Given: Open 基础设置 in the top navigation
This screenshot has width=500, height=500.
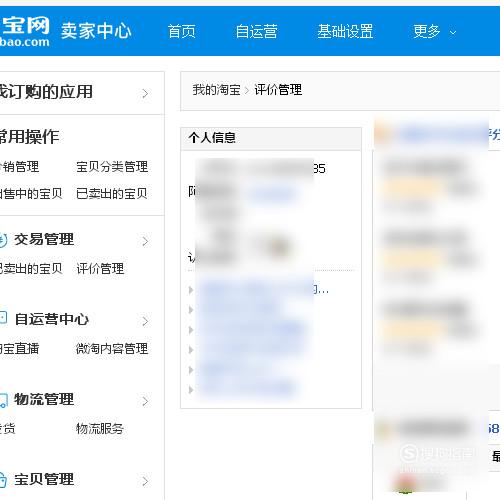Looking at the screenshot, I should point(345,32).
